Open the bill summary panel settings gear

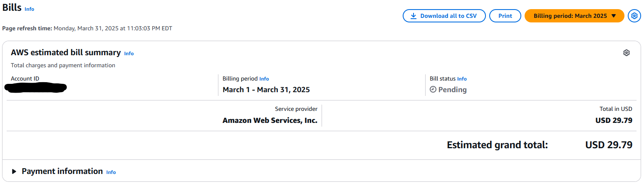point(626,53)
